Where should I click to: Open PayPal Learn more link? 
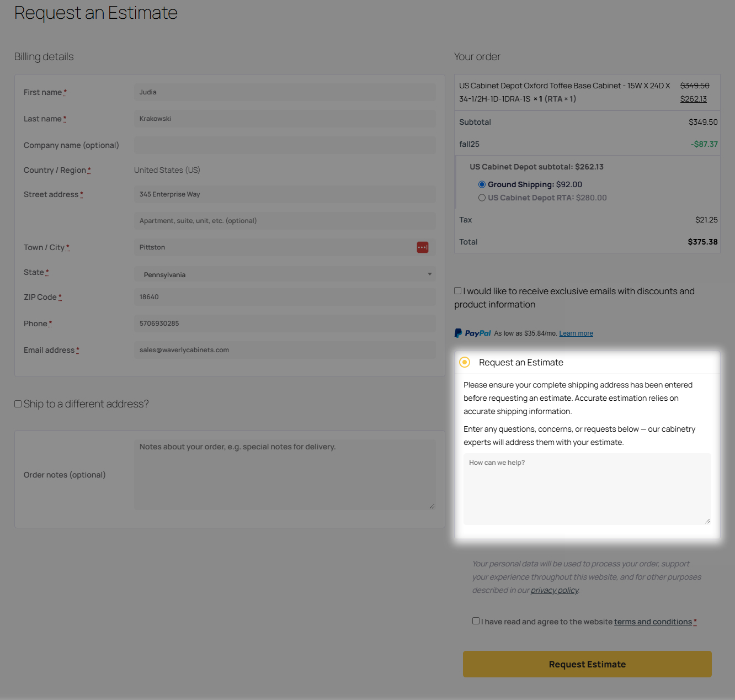point(576,333)
